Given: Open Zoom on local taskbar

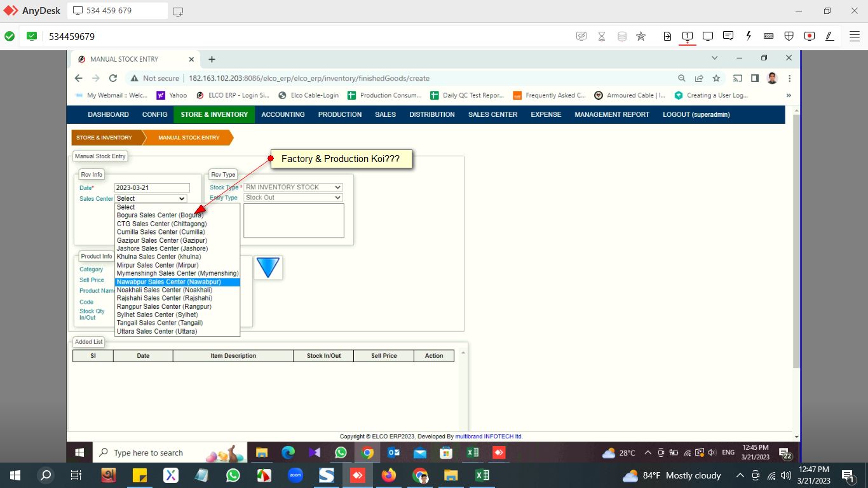Looking at the screenshot, I should [295, 475].
